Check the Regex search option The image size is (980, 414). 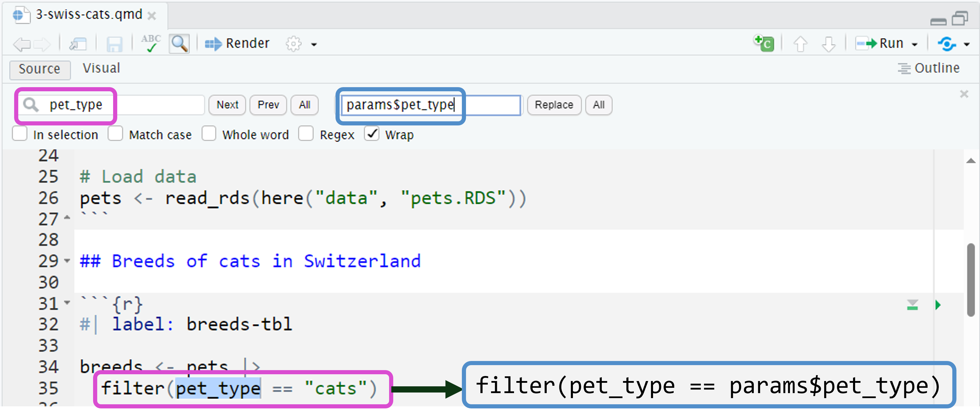[x=306, y=134]
